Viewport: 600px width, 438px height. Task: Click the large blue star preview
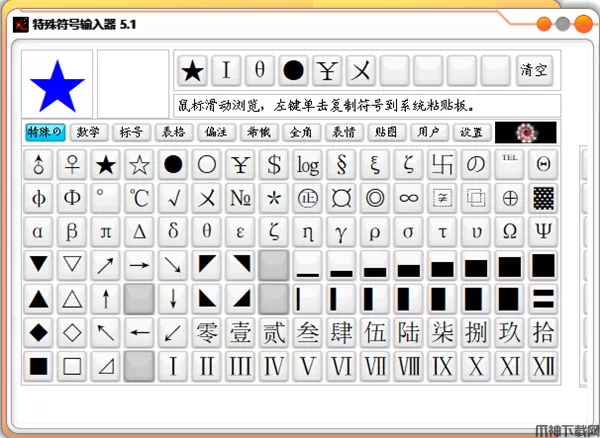pyautogui.click(x=57, y=85)
